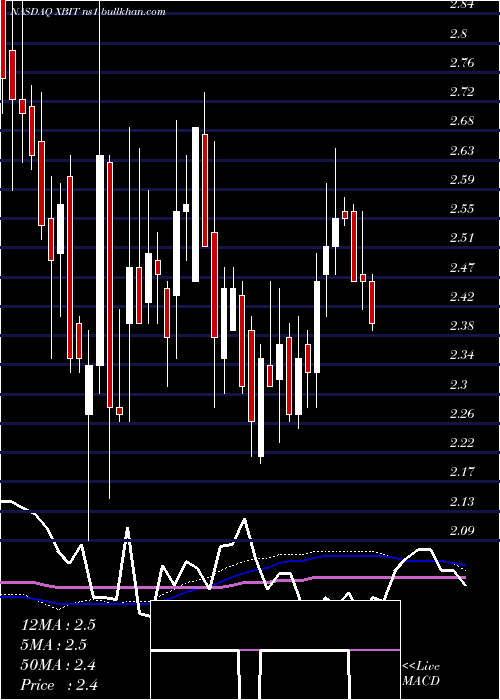Click the 2.13 price axis label
This screenshot has height=700, width=500.
(x=462, y=502)
